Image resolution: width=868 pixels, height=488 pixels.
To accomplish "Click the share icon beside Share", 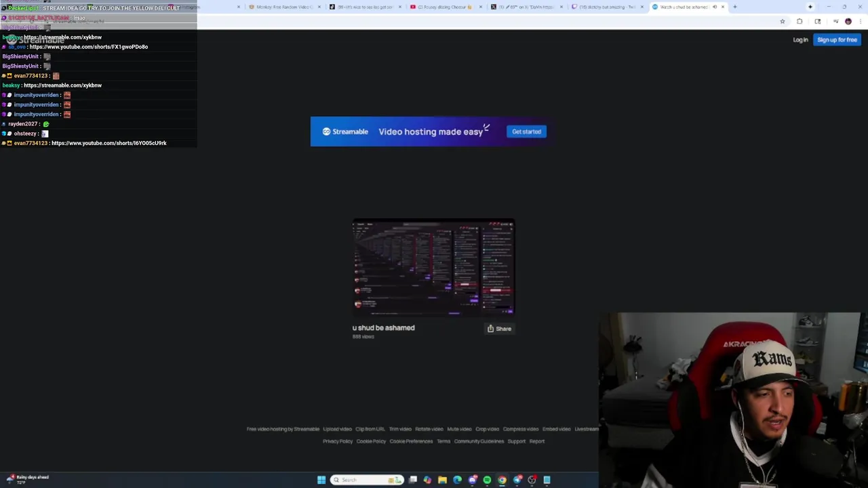I will pyautogui.click(x=490, y=329).
